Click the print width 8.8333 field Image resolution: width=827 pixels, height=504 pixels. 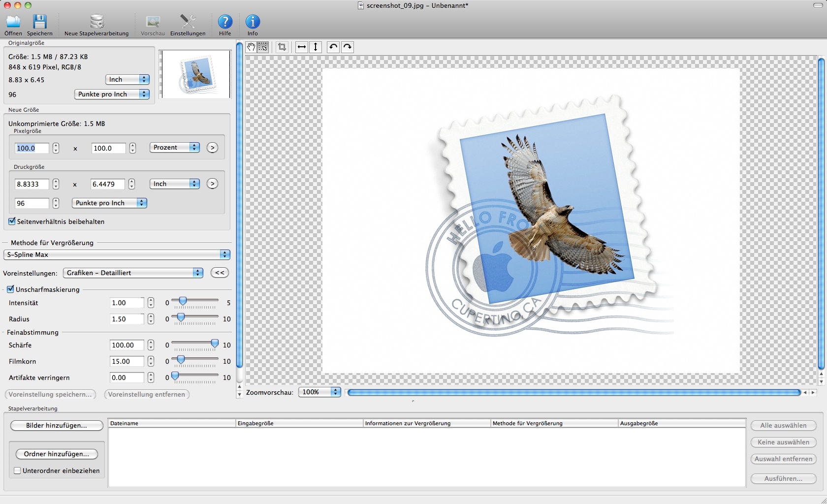(32, 184)
